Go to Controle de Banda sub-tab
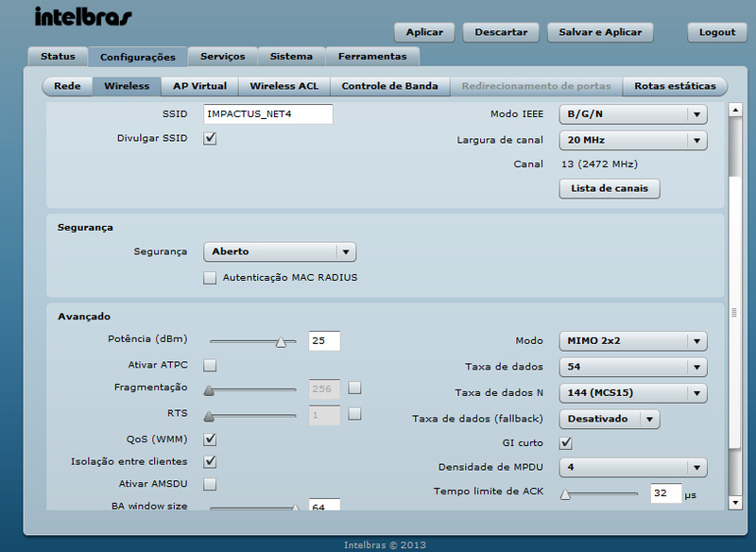Viewport: 756px width, 552px height. [389, 86]
